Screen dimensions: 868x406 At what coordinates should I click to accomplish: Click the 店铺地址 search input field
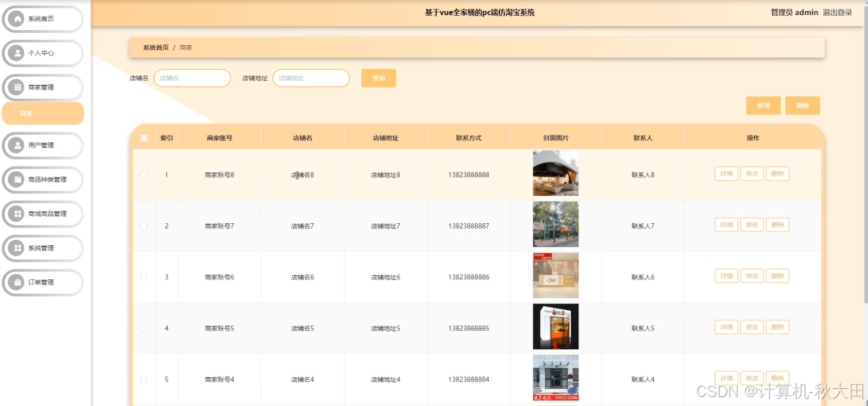pos(311,78)
